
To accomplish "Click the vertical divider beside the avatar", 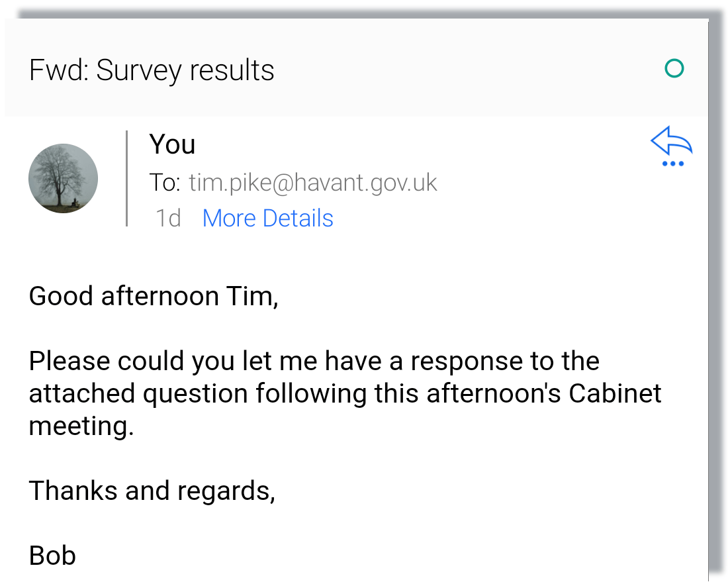I will [126, 178].
